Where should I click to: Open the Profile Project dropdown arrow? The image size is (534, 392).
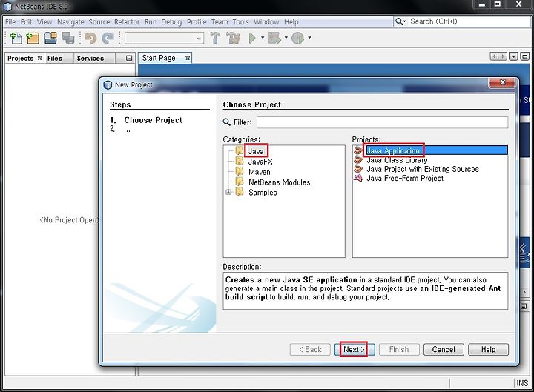pos(309,38)
